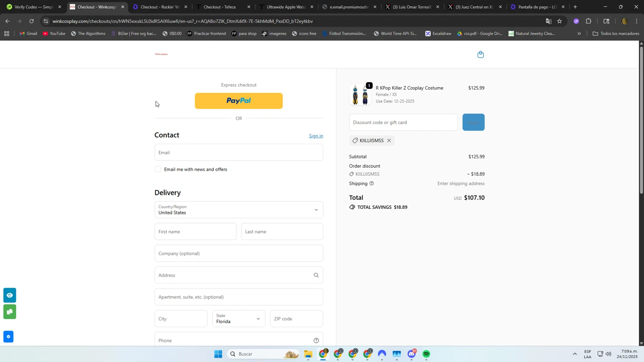Click the site info icon in the address bar
This screenshot has height=362, width=644.
pyautogui.click(x=46, y=21)
